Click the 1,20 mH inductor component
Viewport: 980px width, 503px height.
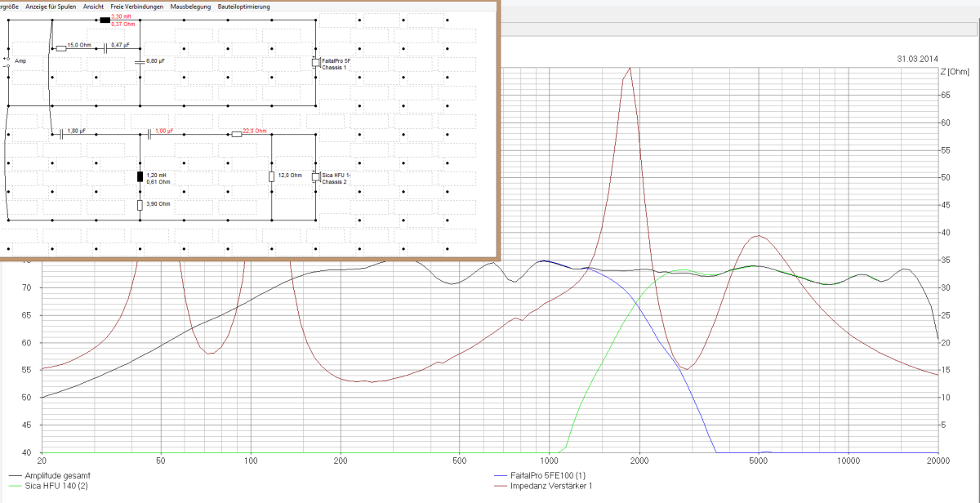coord(140,176)
